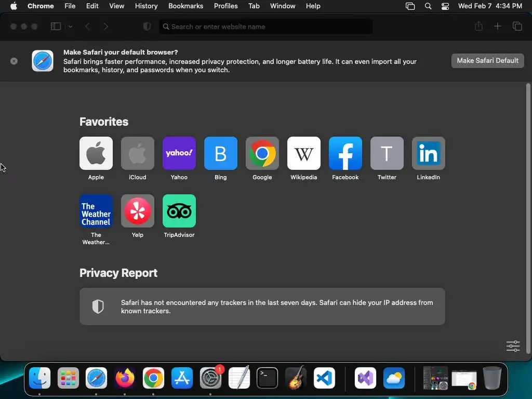Open Finder from the Dock
Screen dimensions: 532x399
(x=39, y=378)
